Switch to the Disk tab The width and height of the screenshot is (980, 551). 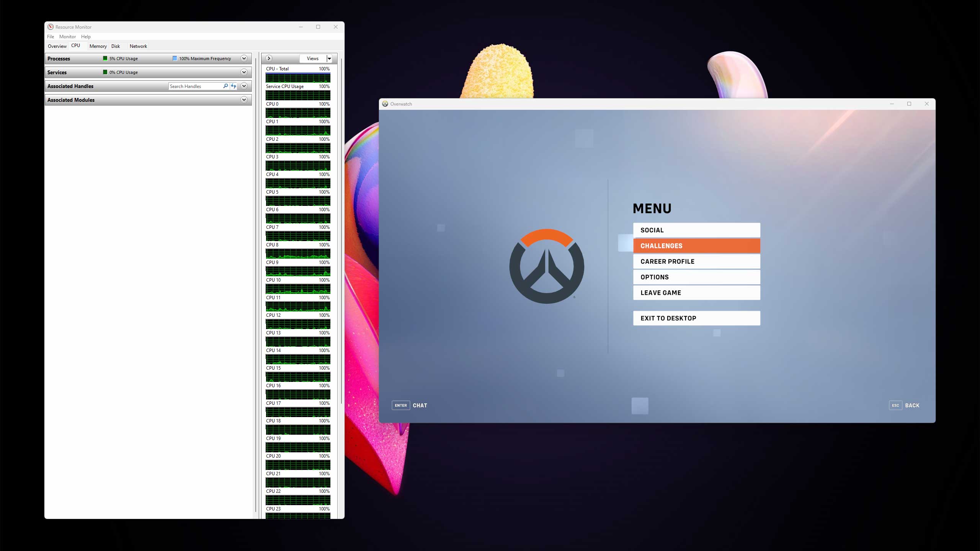pos(116,46)
